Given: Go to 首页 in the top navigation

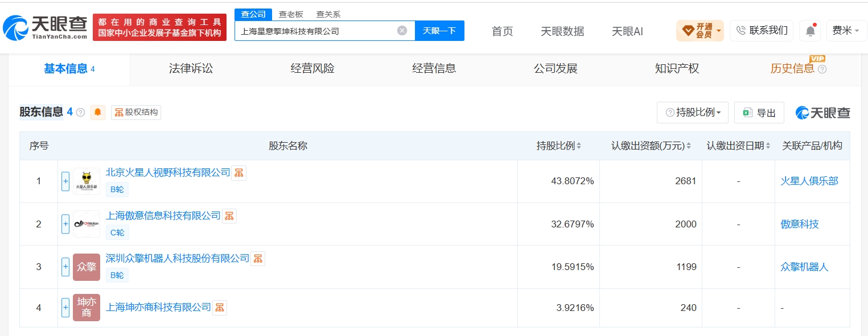Looking at the screenshot, I should (x=503, y=31).
